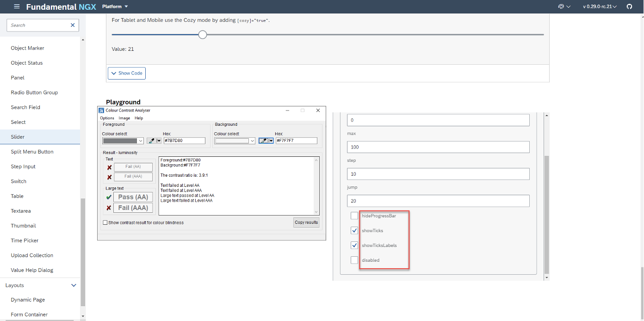This screenshot has height=321, width=644.
Task: Uncheck the showTicks checkbox
Action: click(354, 230)
